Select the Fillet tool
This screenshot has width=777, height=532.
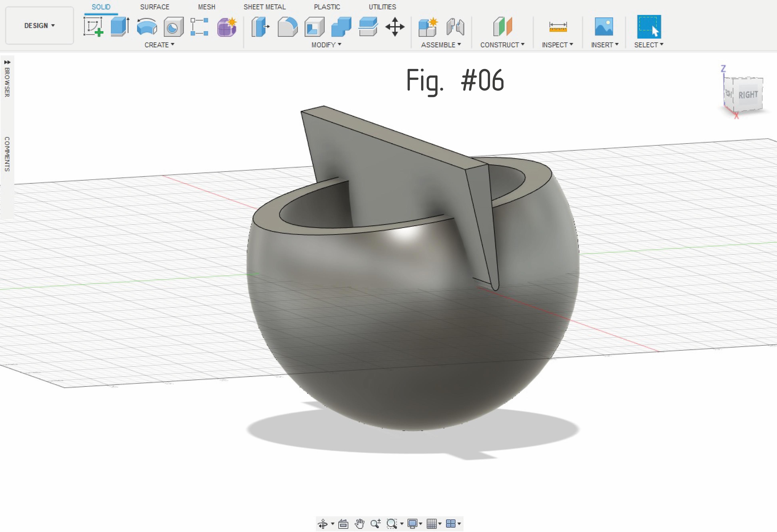[x=288, y=27]
